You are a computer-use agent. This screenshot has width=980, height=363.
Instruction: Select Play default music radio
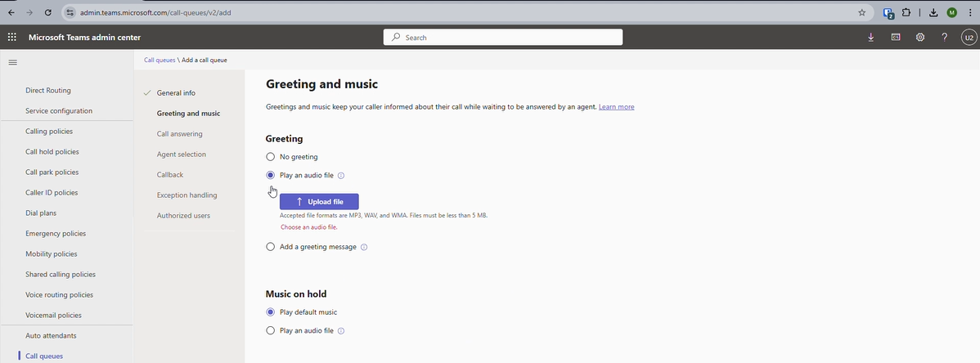tap(270, 312)
